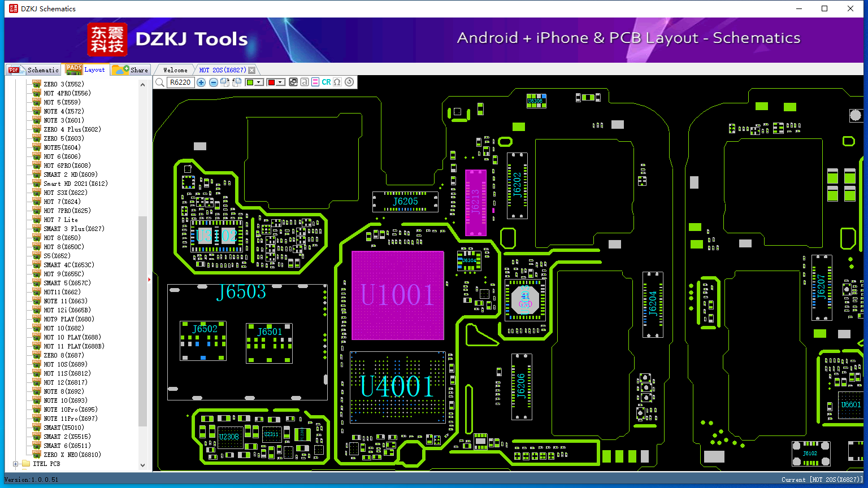
Task: Click the J6204 connector
Action: (x=653, y=305)
